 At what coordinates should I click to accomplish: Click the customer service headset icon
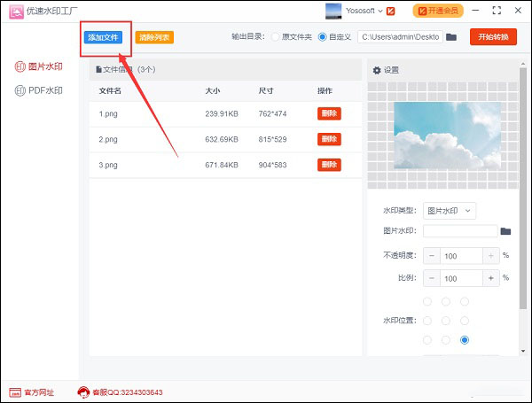[83, 392]
